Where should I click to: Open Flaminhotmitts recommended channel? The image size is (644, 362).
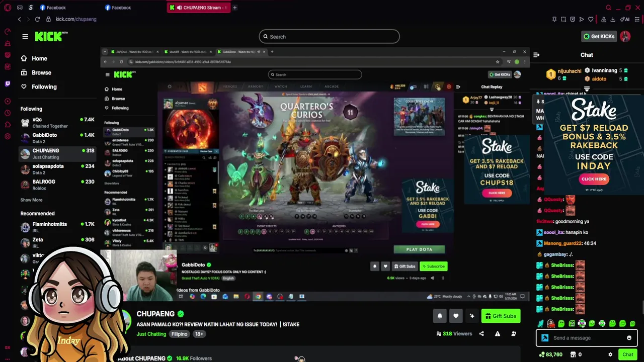[x=57, y=227]
